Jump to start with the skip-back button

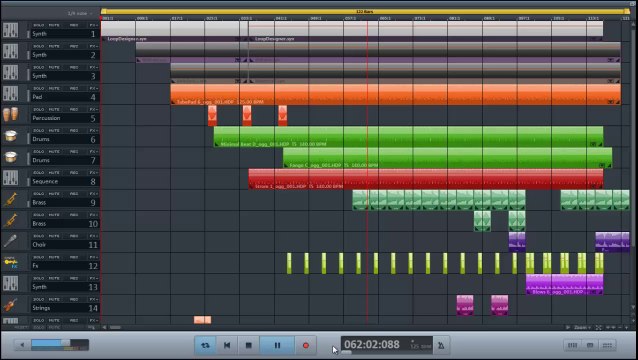[x=227, y=345]
